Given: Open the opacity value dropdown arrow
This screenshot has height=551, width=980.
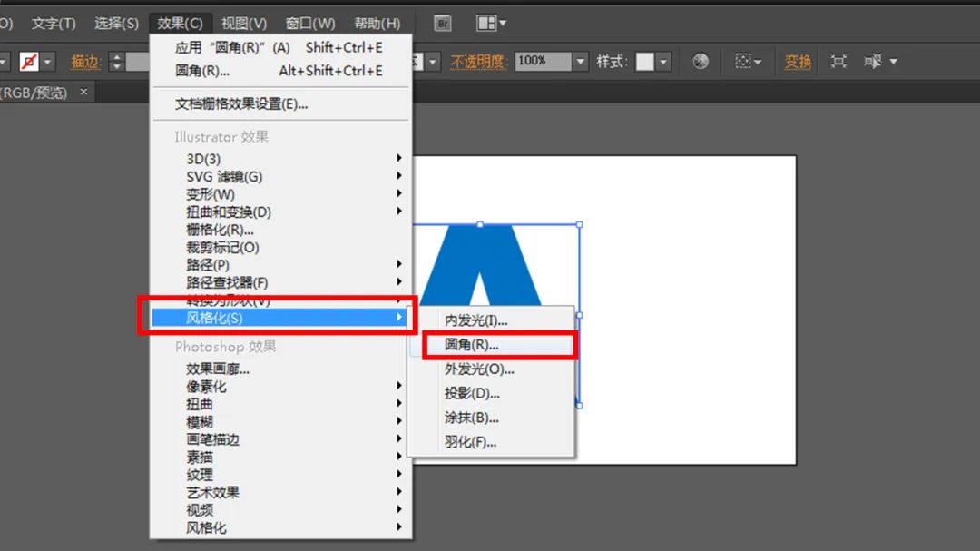Looking at the screenshot, I should 581,62.
